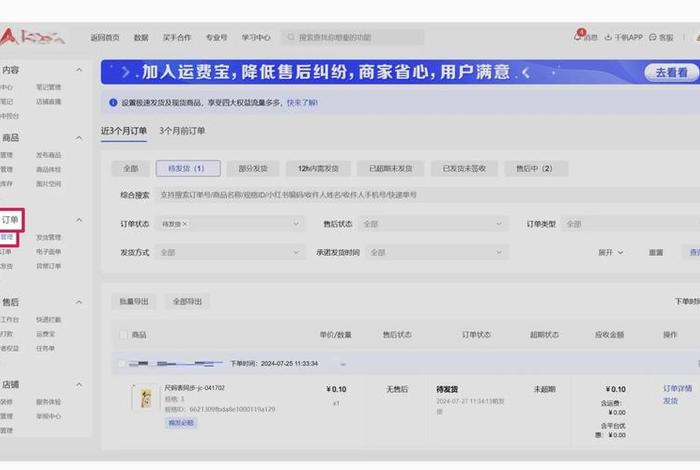Open the 承诺发货时间 dropdown
700x470 pixels.
[x=437, y=253]
